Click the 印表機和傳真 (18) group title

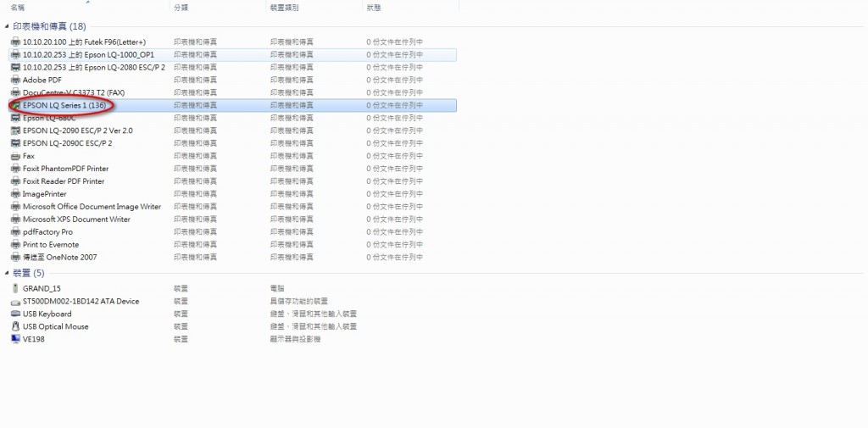click(49, 26)
